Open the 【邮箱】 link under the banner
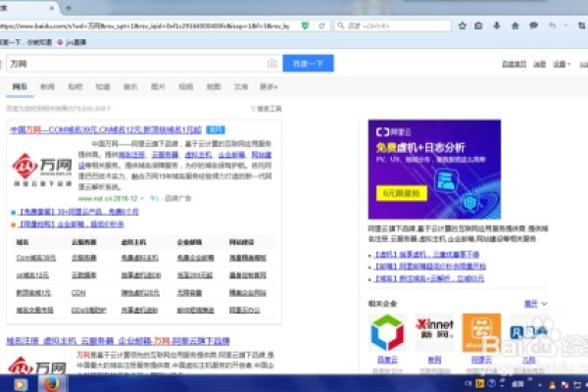The width and height of the screenshot is (588, 392). click(430, 267)
